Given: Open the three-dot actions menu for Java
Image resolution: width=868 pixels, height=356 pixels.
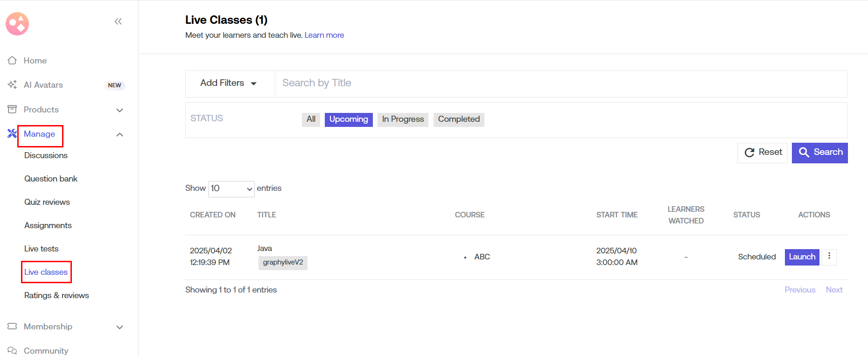Looking at the screenshot, I should pyautogui.click(x=829, y=256).
